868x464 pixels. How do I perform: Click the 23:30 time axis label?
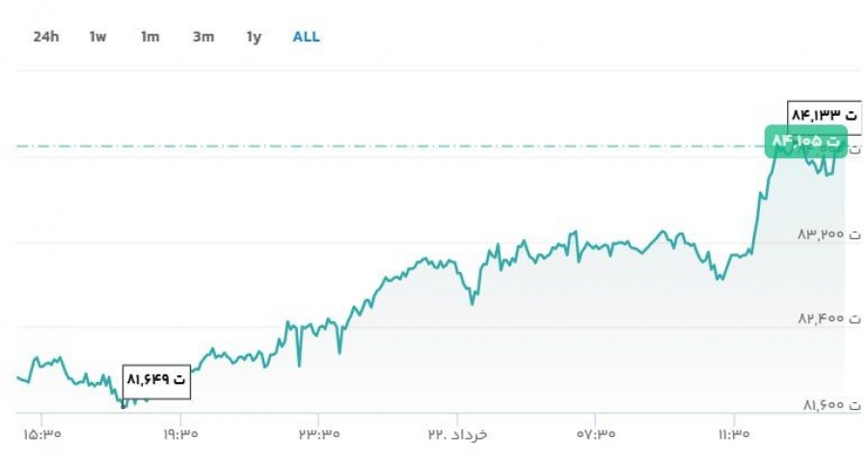pos(319,433)
